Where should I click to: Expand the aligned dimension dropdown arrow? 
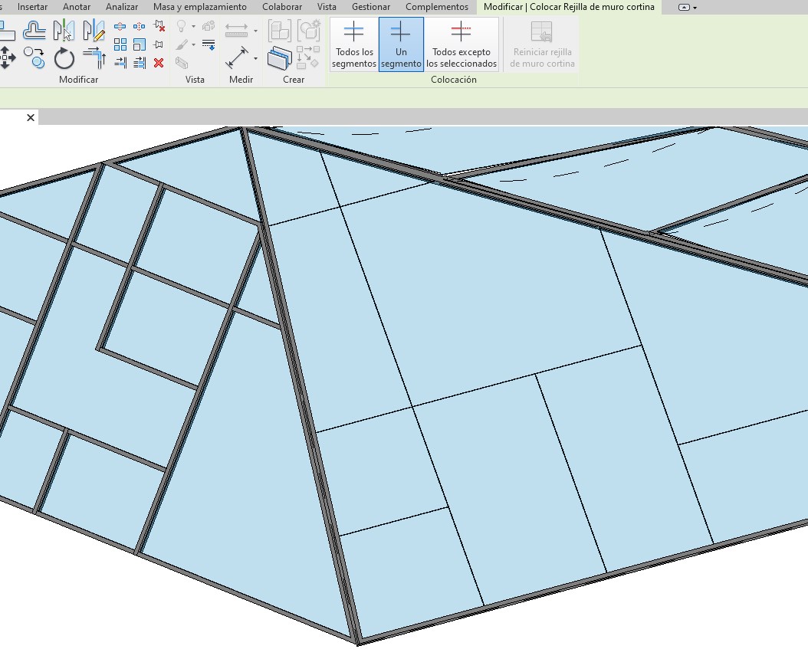tap(255, 31)
